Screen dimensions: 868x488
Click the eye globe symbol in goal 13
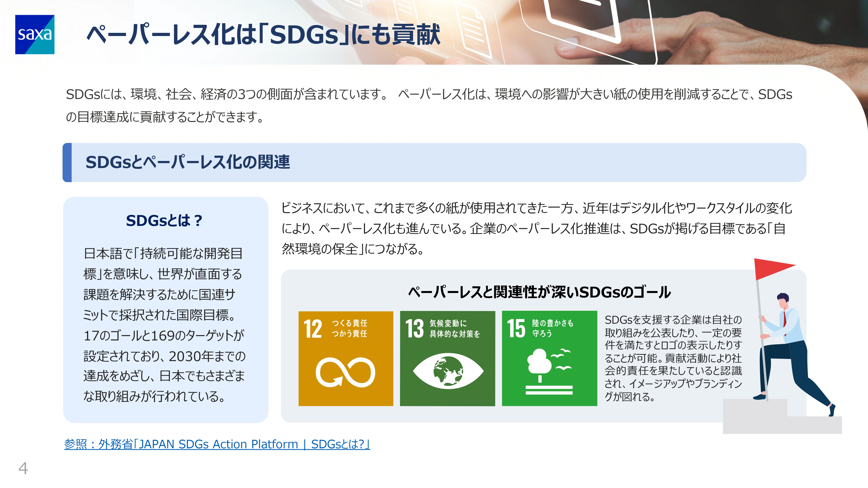click(x=448, y=371)
